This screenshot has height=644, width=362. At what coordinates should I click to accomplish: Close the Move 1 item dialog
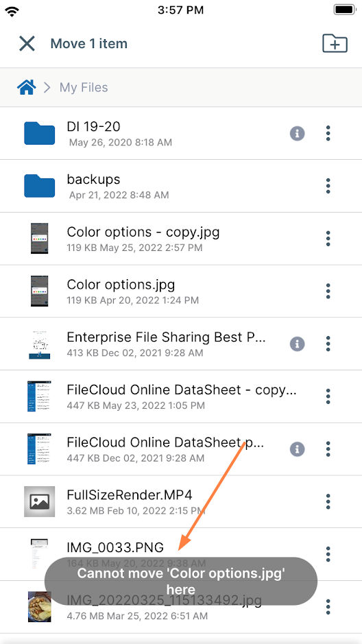[27, 43]
